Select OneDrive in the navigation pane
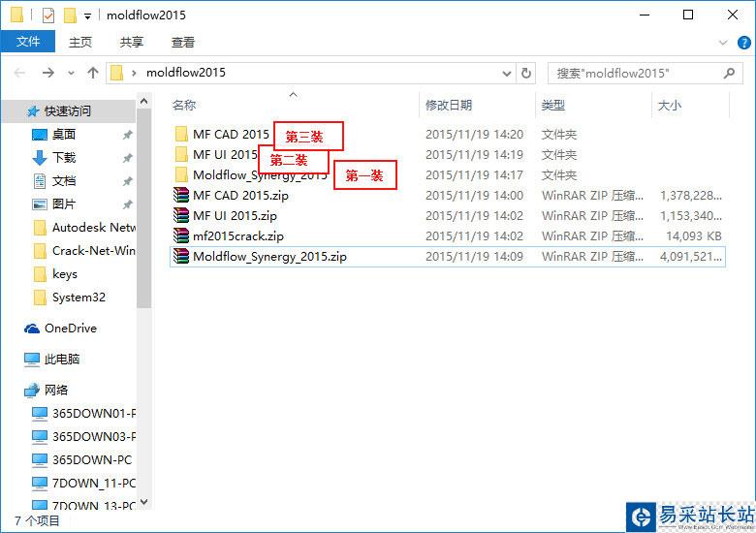 pyautogui.click(x=71, y=329)
